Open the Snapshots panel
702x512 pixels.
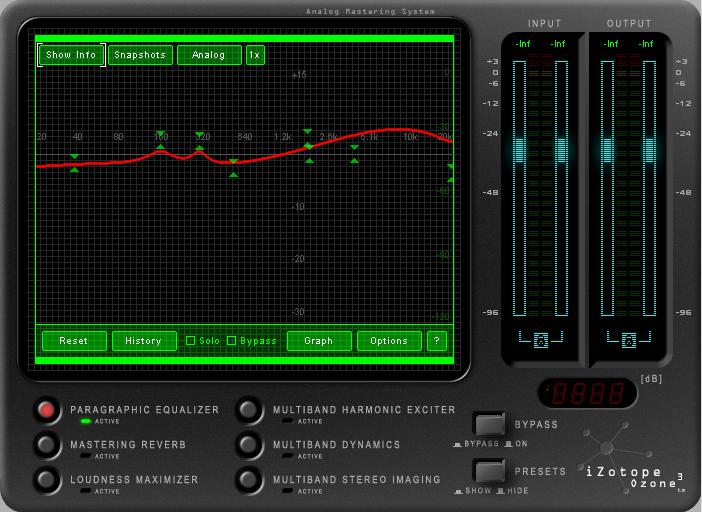pyautogui.click(x=140, y=55)
